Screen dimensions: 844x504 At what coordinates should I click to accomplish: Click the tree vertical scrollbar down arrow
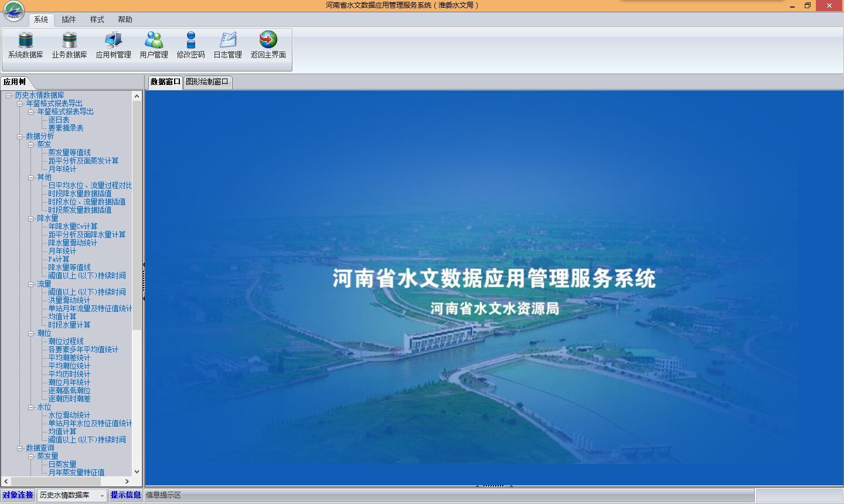pyautogui.click(x=137, y=472)
